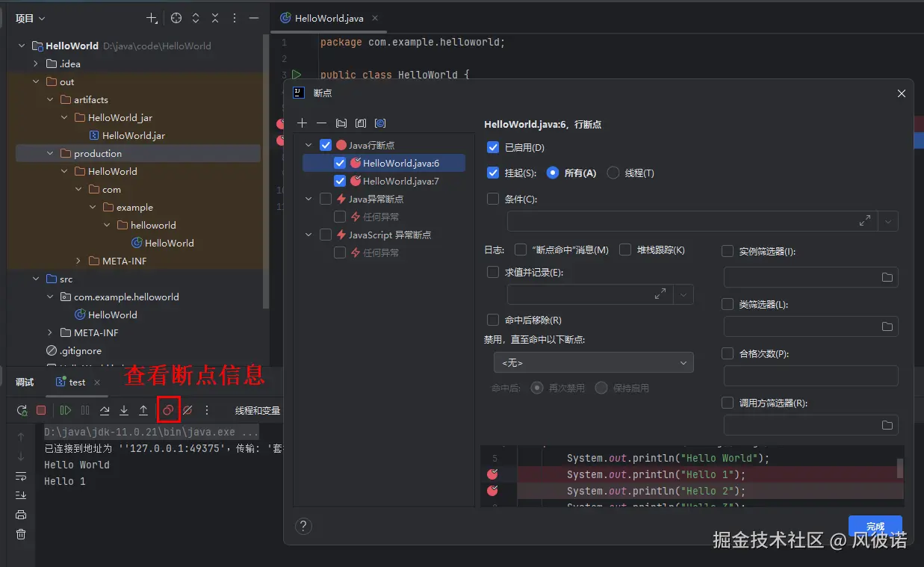Click the Pause program icon
Image resolution: width=924 pixels, height=567 pixels.
click(85, 410)
